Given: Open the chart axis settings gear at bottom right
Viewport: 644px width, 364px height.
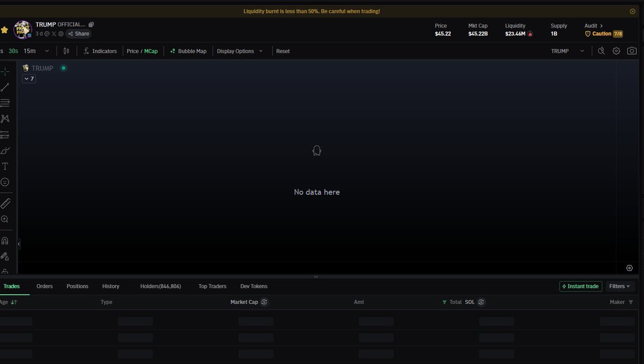Looking at the screenshot, I should click(630, 268).
